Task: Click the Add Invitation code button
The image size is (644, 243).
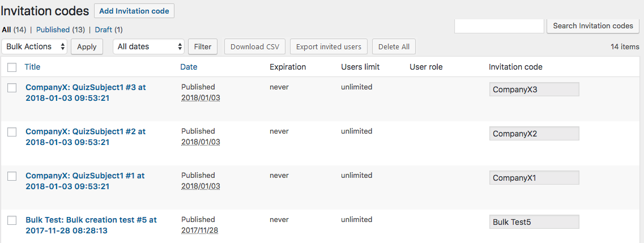Action: coord(134,11)
